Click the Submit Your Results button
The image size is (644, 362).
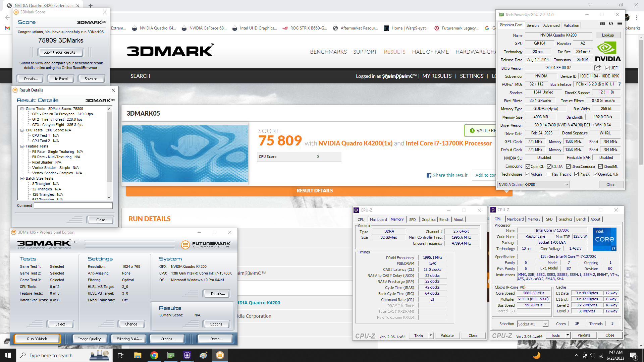(61, 52)
